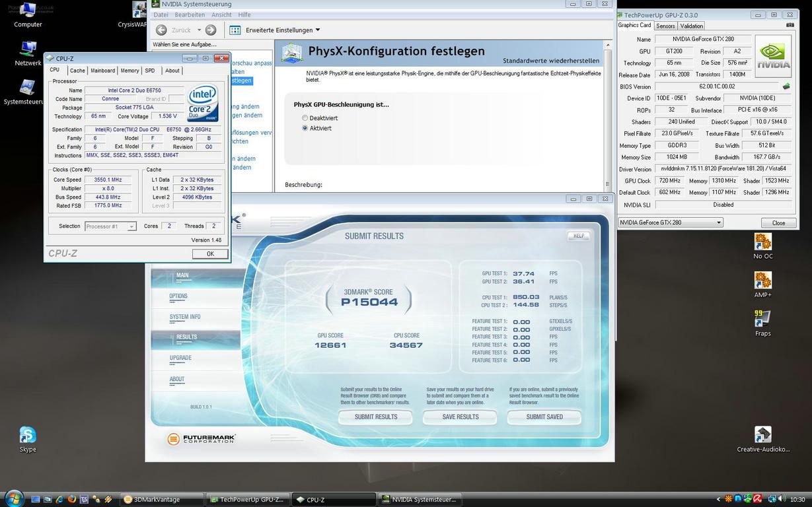
Task: Go to MAIN in 3DMark sidebar
Action: coord(182,275)
